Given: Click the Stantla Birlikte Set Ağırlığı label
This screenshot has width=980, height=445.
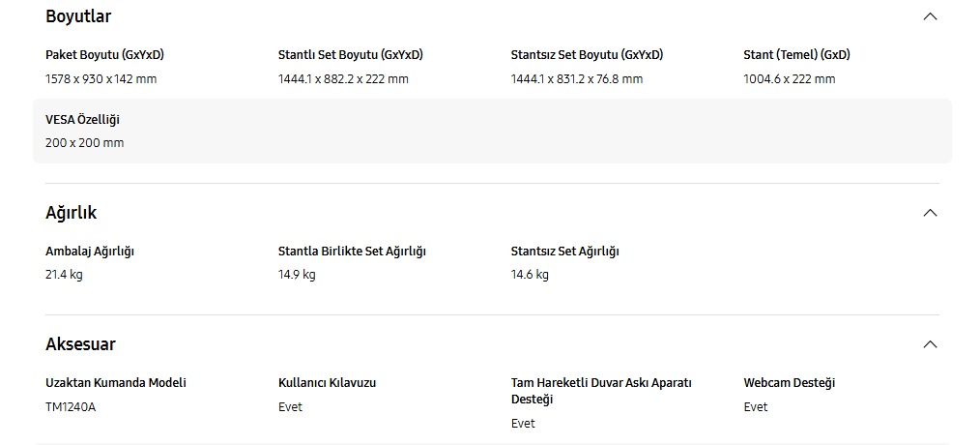Looking at the screenshot, I should [352, 252].
